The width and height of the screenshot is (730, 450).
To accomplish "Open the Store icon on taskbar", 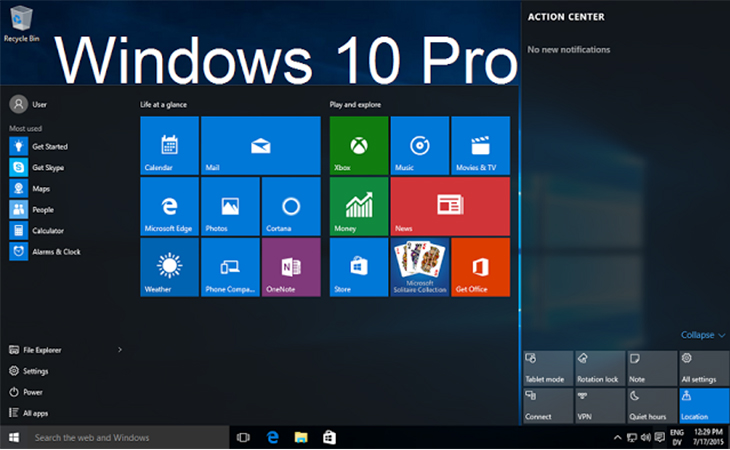I will click(x=328, y=437).
